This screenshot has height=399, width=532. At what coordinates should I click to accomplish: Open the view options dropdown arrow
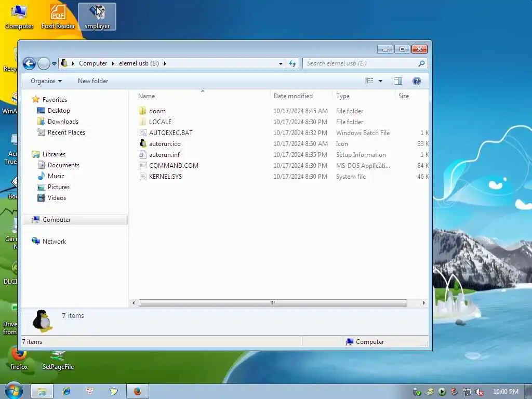point(380,81)
